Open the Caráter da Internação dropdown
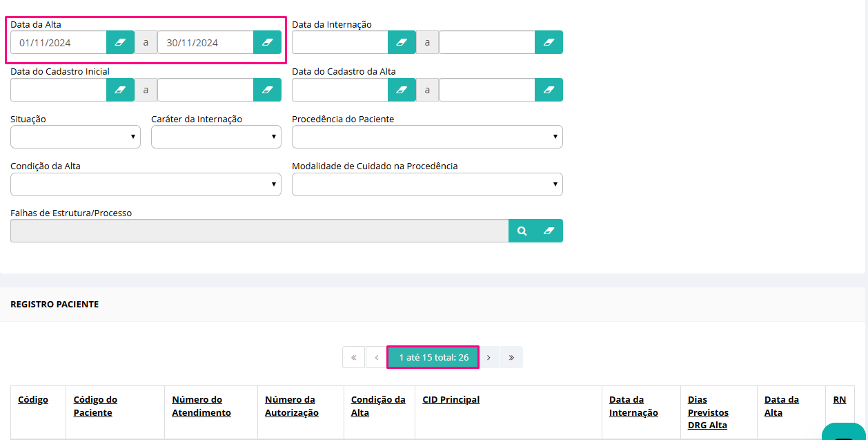 [x=216, y=137]
